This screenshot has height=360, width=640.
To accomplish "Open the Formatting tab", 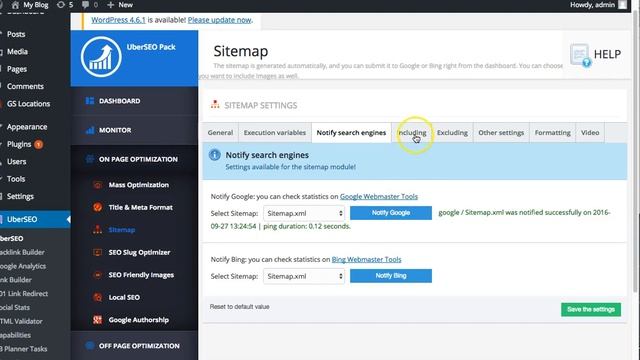I will tap(553, 133).
